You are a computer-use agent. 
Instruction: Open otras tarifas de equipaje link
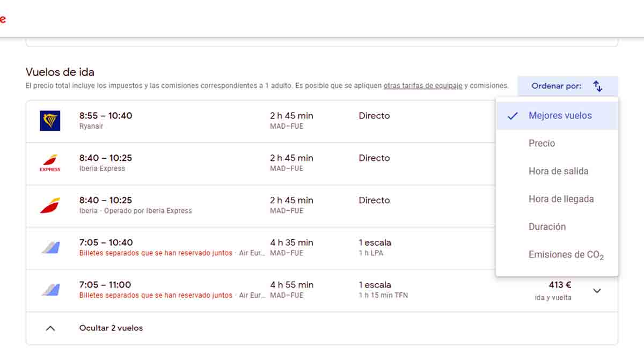(422, 86)
